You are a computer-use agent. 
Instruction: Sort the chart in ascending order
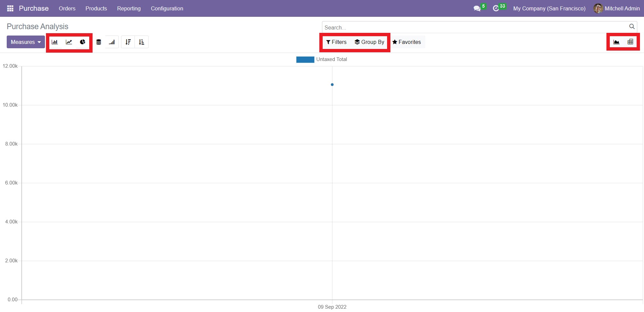coord(142,42)
